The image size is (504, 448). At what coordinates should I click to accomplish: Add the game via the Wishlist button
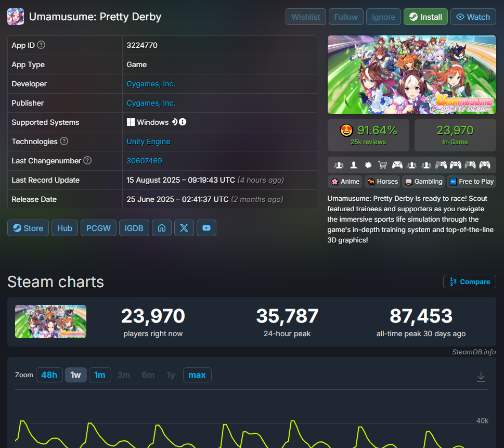click(306, 17)
